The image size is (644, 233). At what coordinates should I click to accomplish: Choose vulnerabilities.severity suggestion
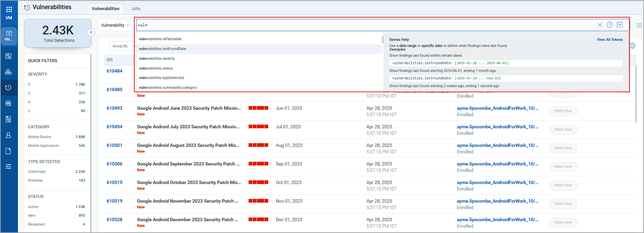coord(157,58)
